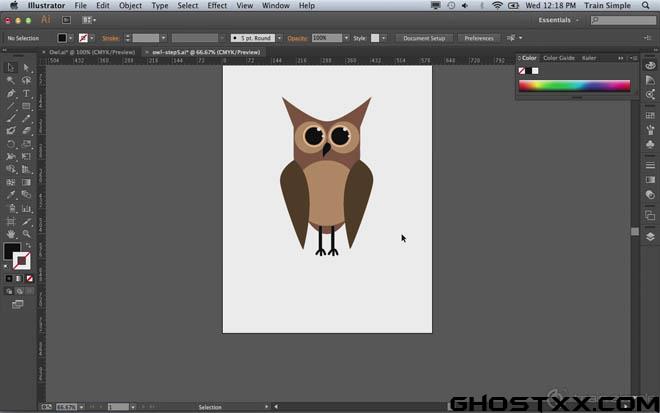Enable Draw Normal mode
The width and height of the screenshot is (660, 413).
click(x=9, y=291)
